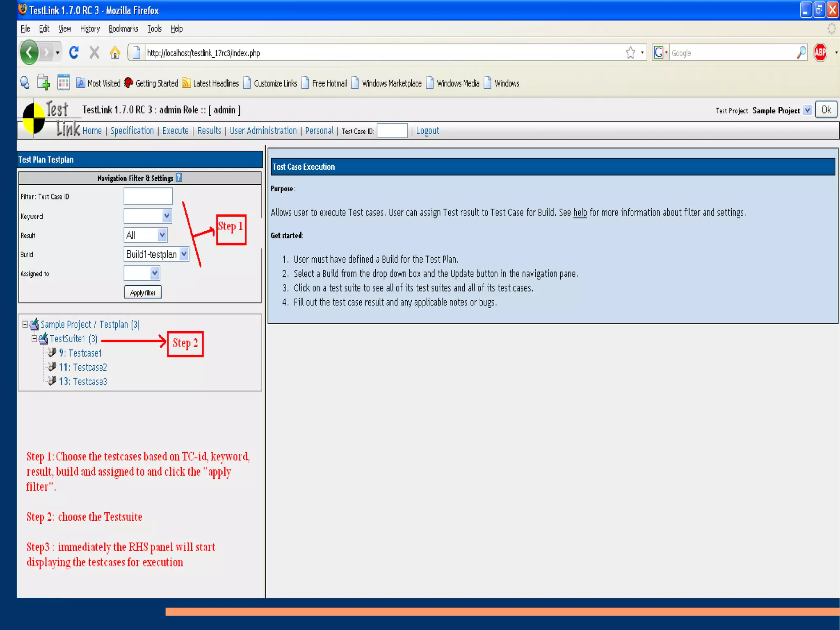Screen dimensions: 840x630
Task: Click the Navigation Filter help question icon
Action: coord(179,177)
